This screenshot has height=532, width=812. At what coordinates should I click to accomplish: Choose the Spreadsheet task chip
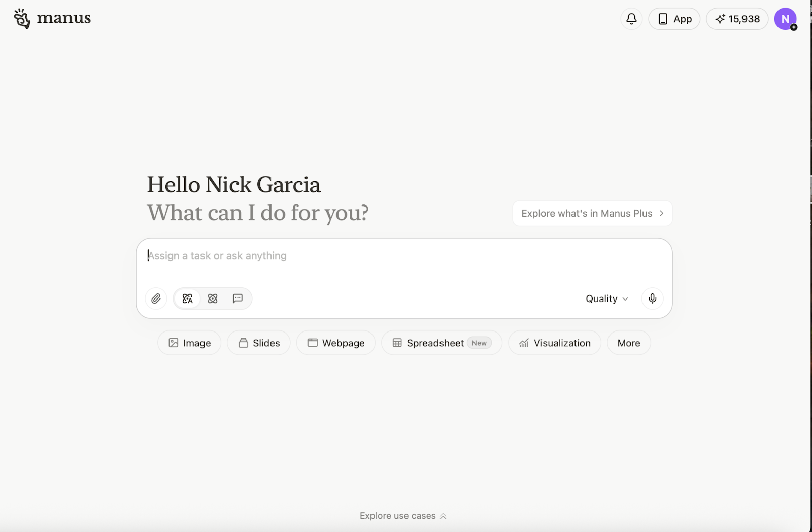pyautogui.click(x=442, y=343)
